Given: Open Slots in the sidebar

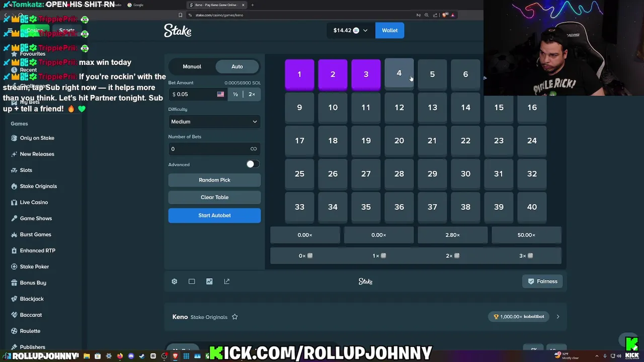Looking at the screenshot, I should coord(26,170).
